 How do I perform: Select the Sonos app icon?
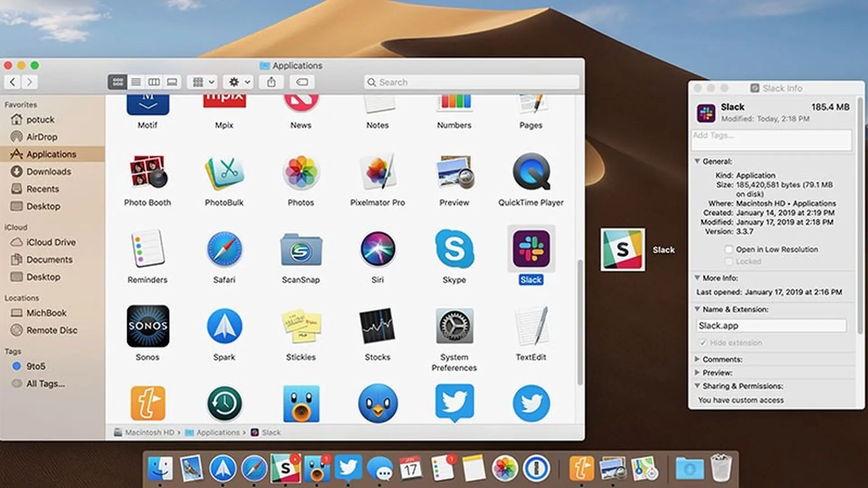point(148,326)
